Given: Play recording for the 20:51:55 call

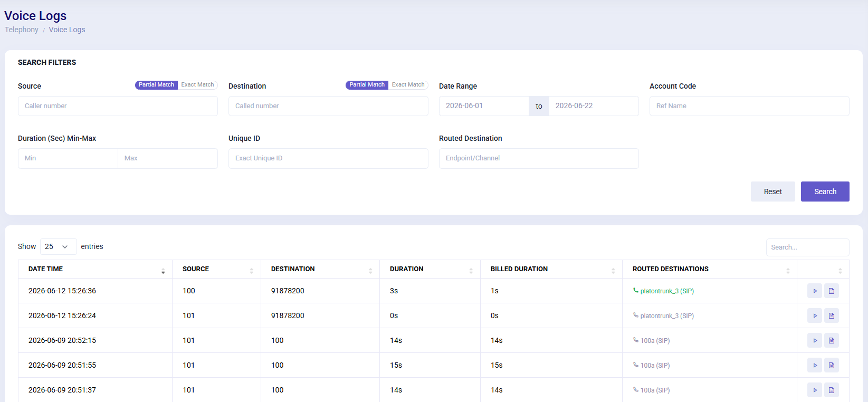Looking at the screenshot, I should (x=815, y=365).
